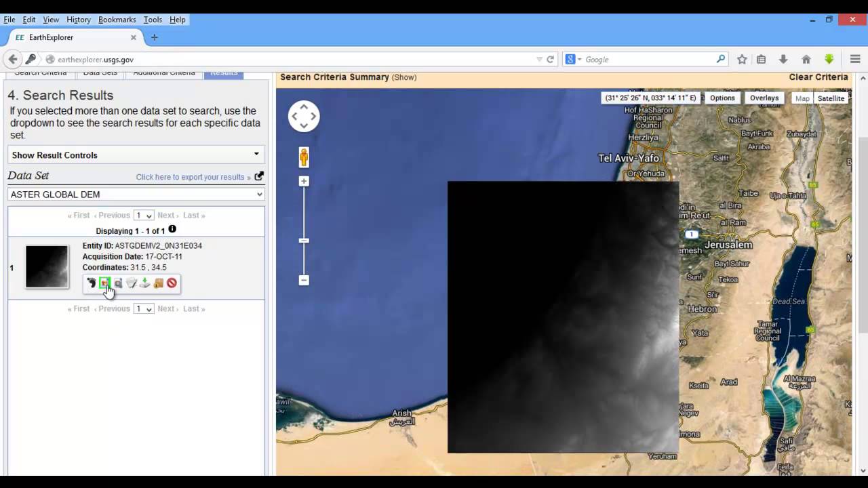
Task: Click 'Previous' link in the lower pagination
Action: pyautogui.click(x=112, y=309)
